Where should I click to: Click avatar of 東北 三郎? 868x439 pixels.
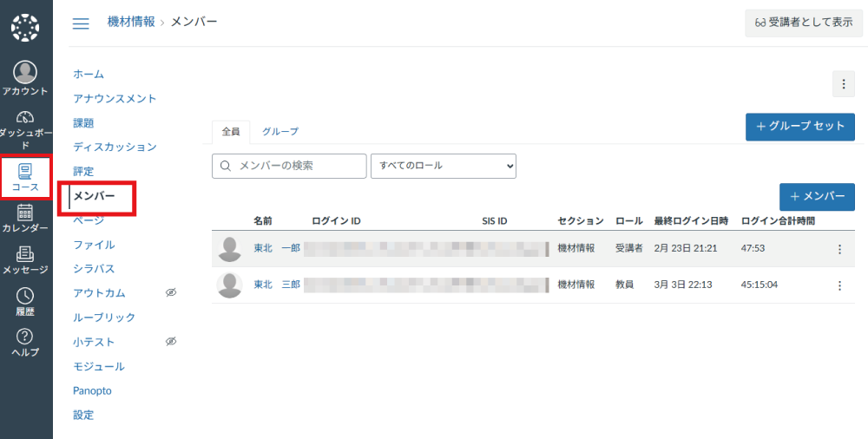click(x=230, y=285)
